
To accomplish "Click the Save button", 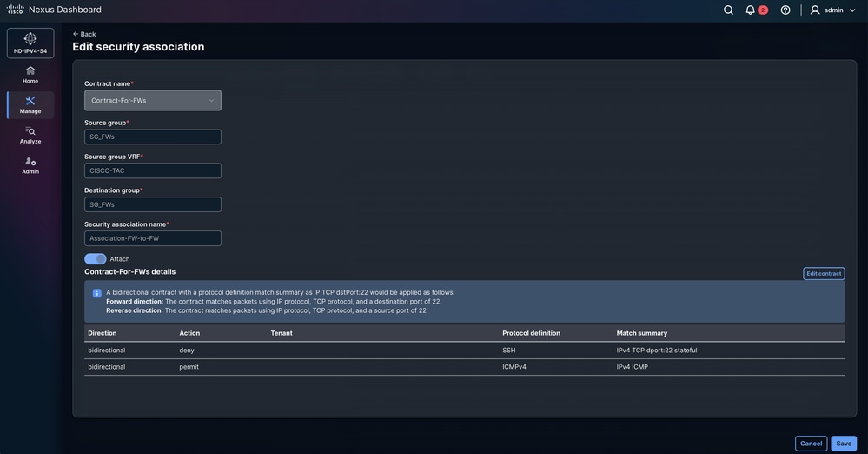I will (x=844, y=444).
